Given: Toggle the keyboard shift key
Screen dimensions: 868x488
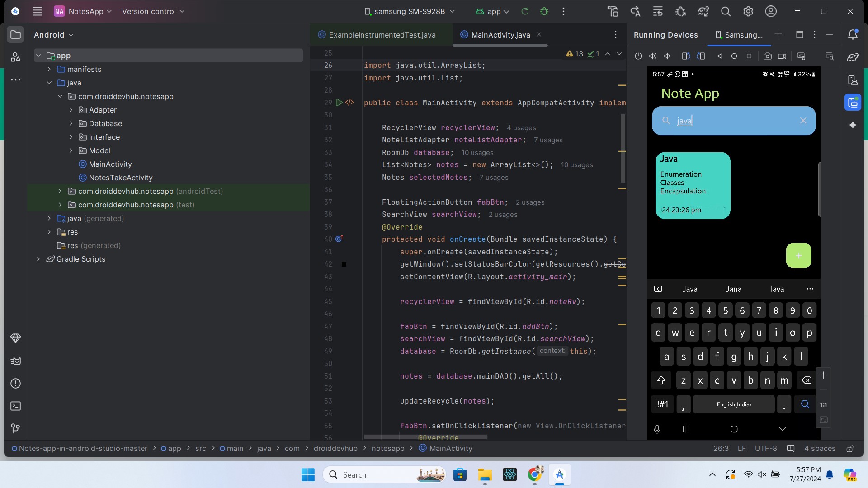Looking at the screenshot, I should (x=661, y=380).
